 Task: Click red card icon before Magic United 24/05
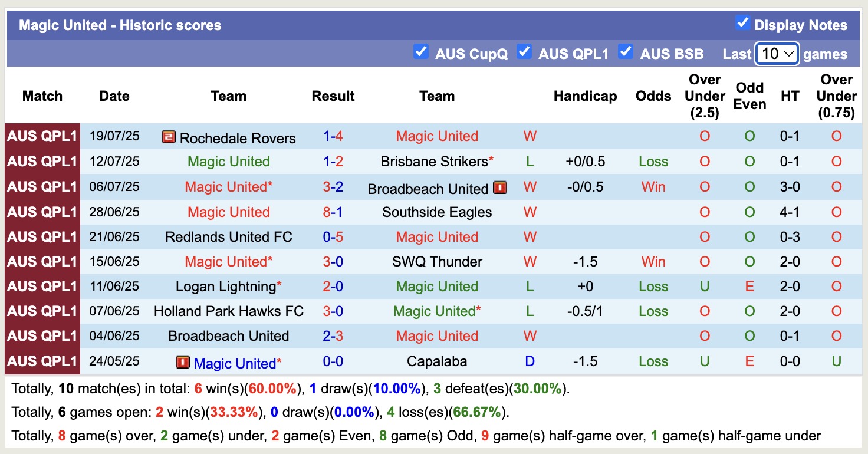pyautogui.click(x=183, y=362)
